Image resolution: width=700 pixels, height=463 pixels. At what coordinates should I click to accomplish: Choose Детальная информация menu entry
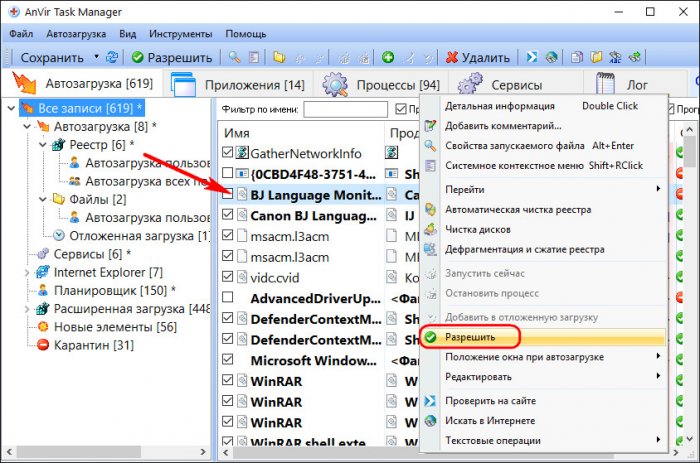click(500, 106)
